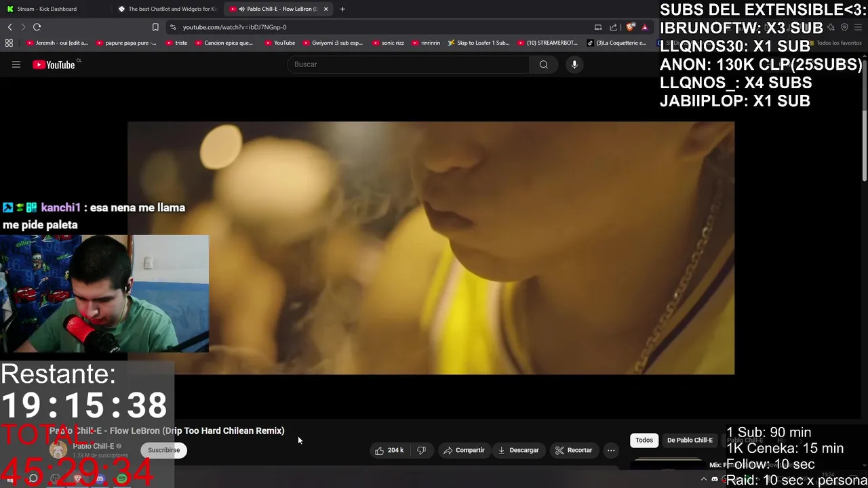Open Spotify from the taskbar
The height and width of the screenshot is (488, 868).
(x=122, y=479)
